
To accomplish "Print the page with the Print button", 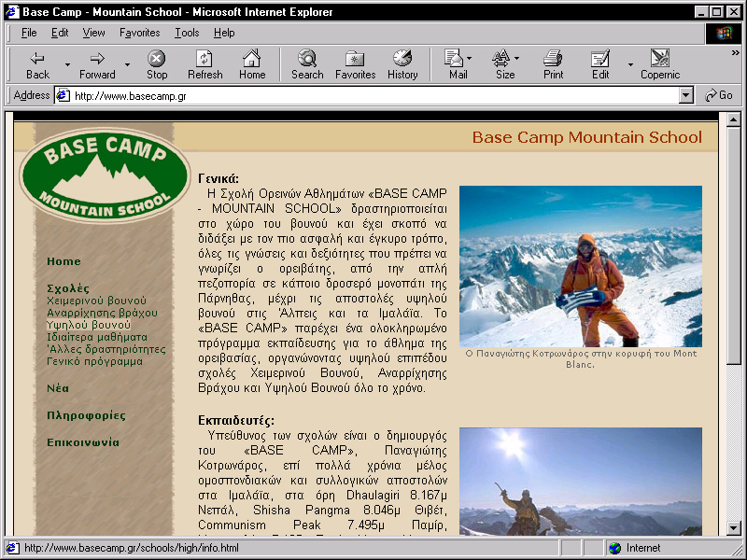I will click(553, 64).
